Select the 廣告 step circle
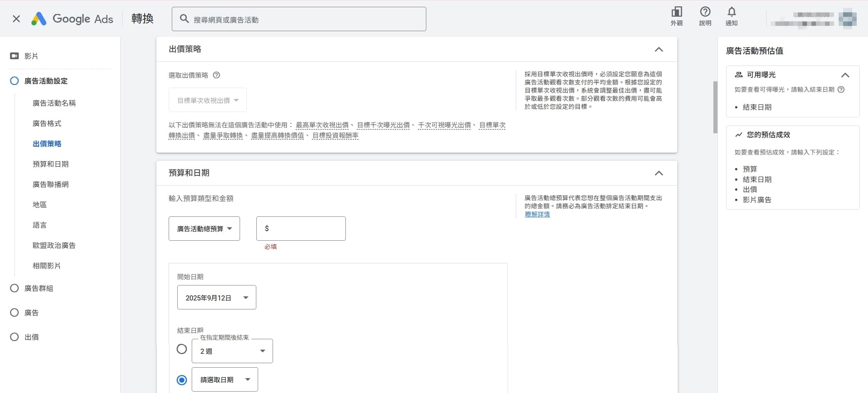 [14, 313]
